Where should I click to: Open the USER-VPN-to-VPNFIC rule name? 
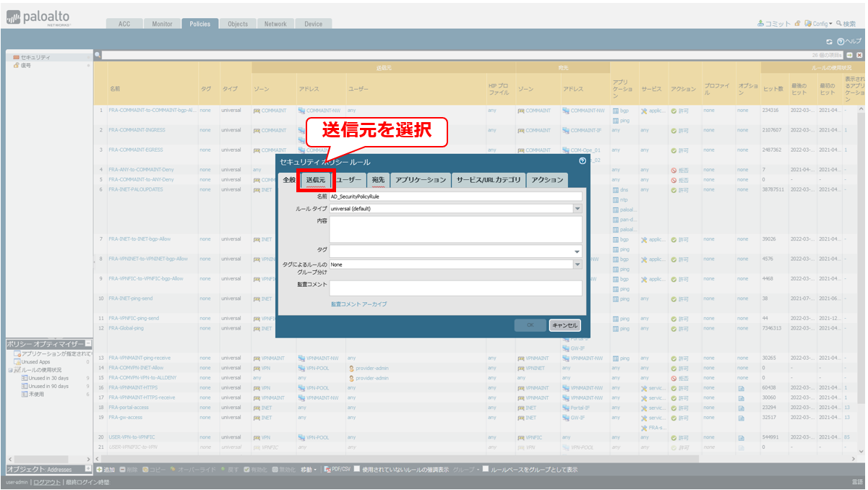click(x=132, y=437)
